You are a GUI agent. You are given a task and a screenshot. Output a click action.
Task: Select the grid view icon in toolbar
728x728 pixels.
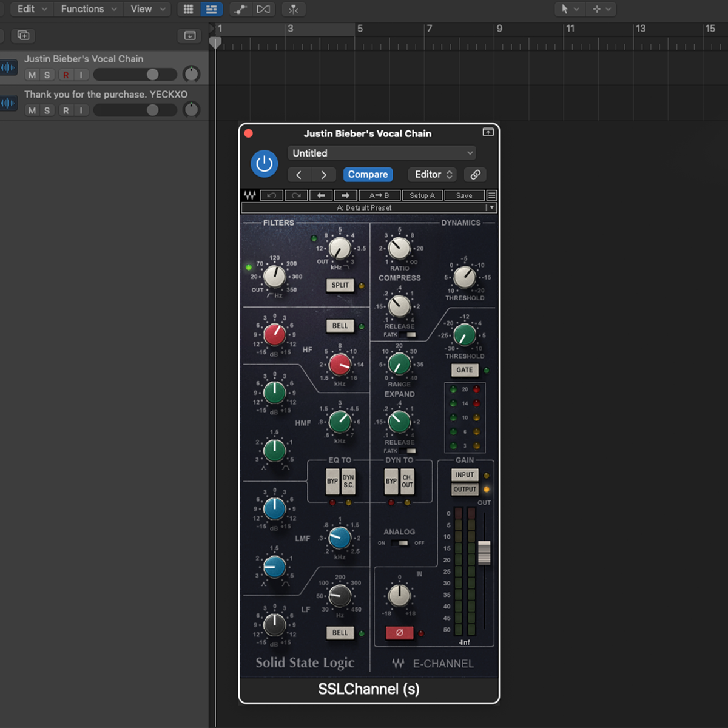[189, 9]
